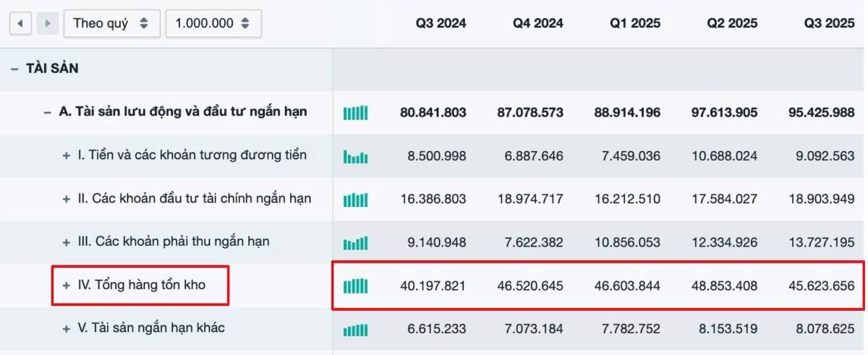Expand II. Các khoản đầu tư tài chính ngắn hạn
Screen dimensions: 868x355
point(67,199)
